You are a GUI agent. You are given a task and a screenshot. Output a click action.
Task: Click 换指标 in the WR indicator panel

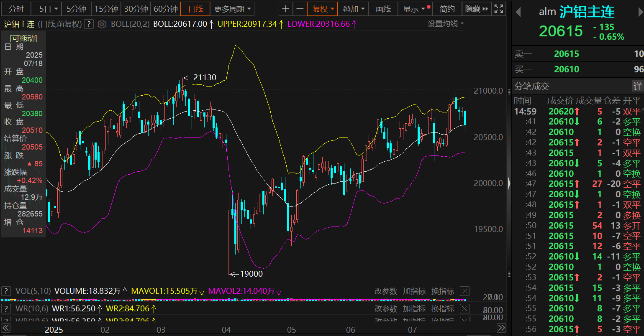[x=442, y=309]
